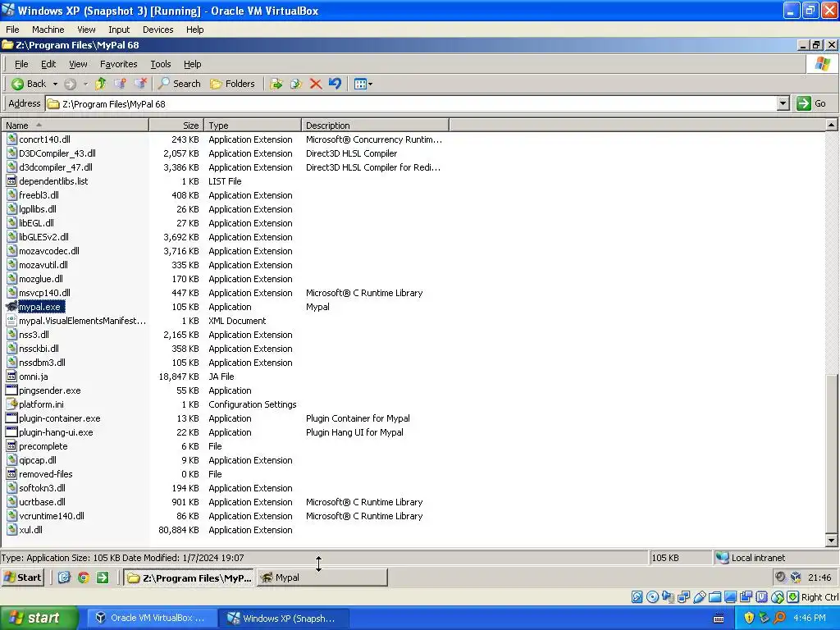The image size is (840, 630).
Task: Select plugin-container.exe icon
Action: (x=11, y=418)
